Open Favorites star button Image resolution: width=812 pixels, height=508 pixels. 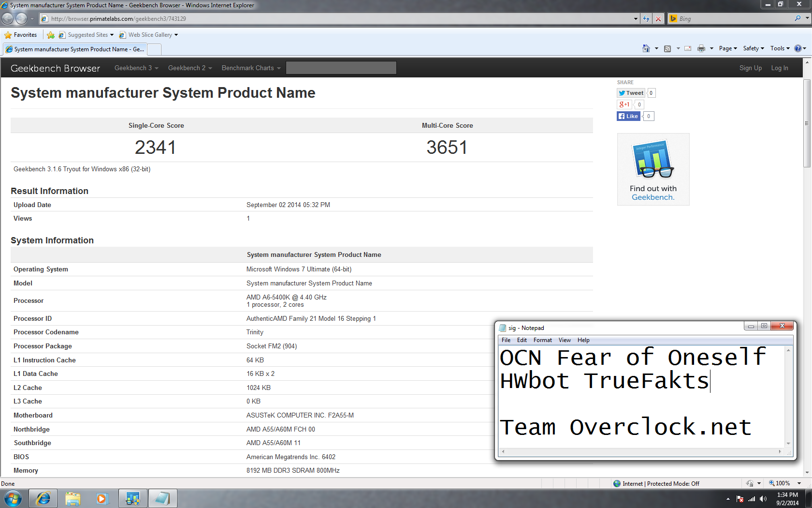(x=21, y=35)
